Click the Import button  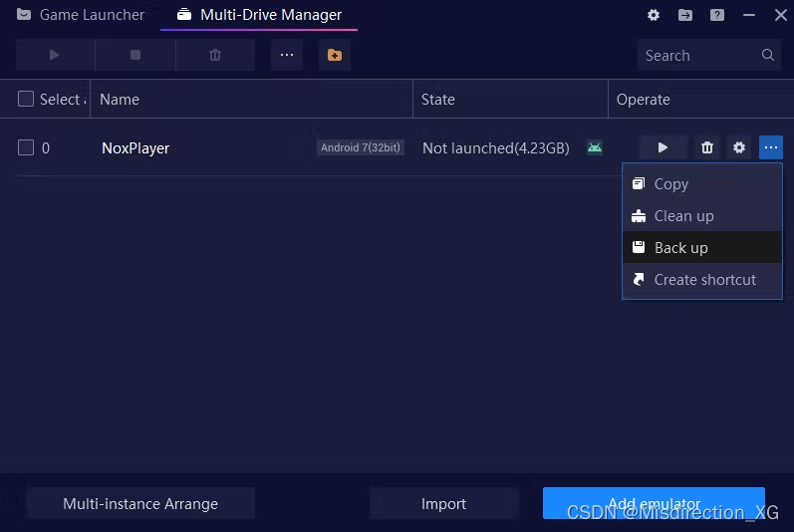pyautogui.click(x=443, y=504)
